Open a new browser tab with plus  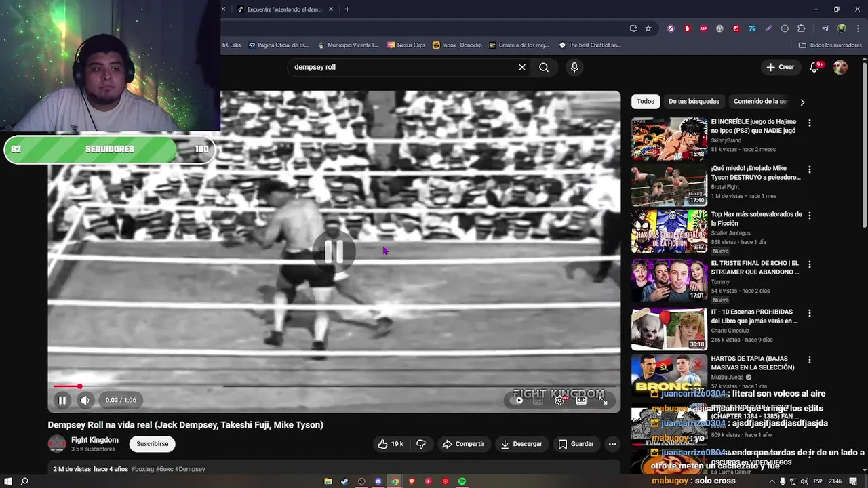347,9
